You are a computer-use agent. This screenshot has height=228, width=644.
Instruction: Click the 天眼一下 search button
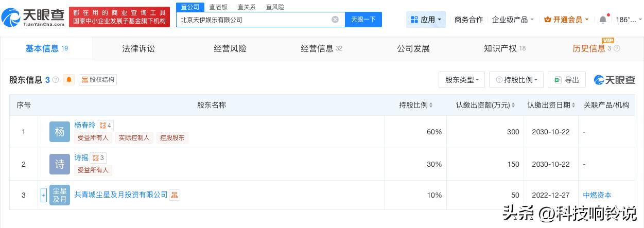coord(363,20)
